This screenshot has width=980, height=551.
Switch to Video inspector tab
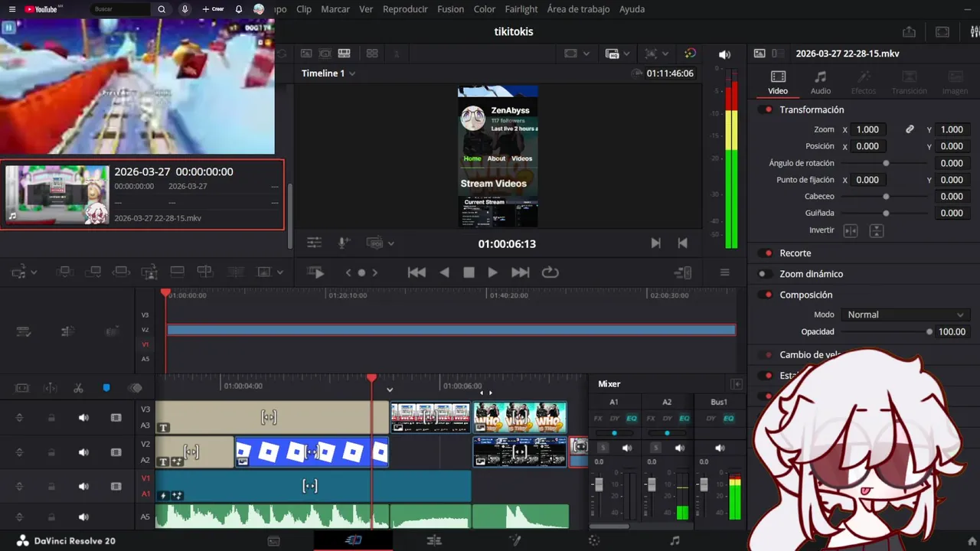[x=778, y=83]
